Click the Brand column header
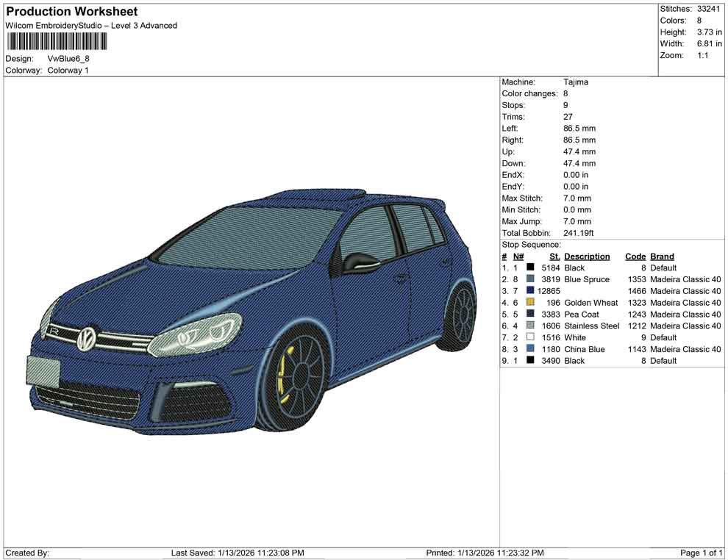 (x=662, y=256)
